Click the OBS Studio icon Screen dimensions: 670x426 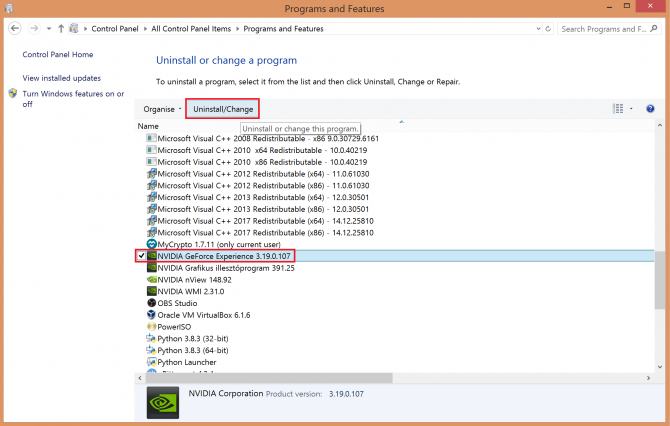[x=151, y=303]
